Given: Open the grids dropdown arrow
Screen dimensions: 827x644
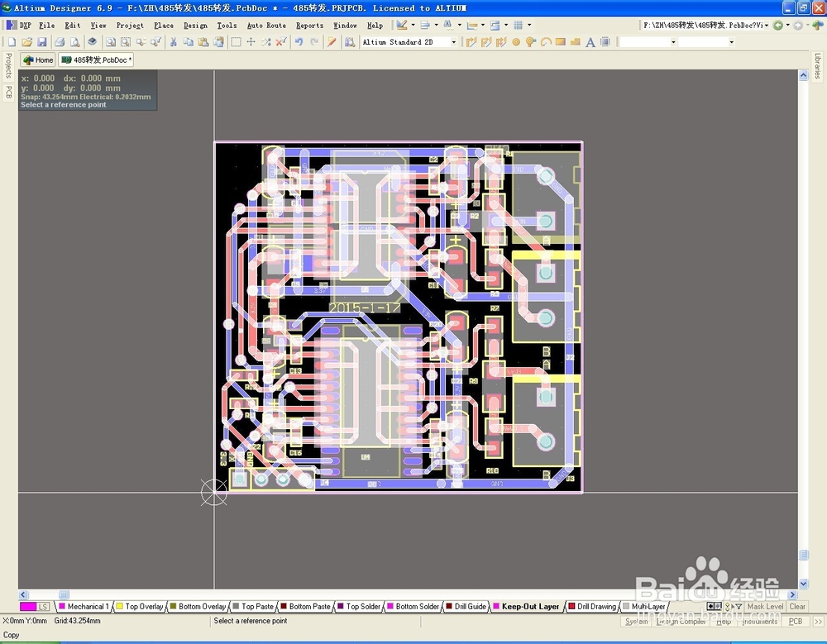Looking at the screenshot, I should tap(529, 25).
